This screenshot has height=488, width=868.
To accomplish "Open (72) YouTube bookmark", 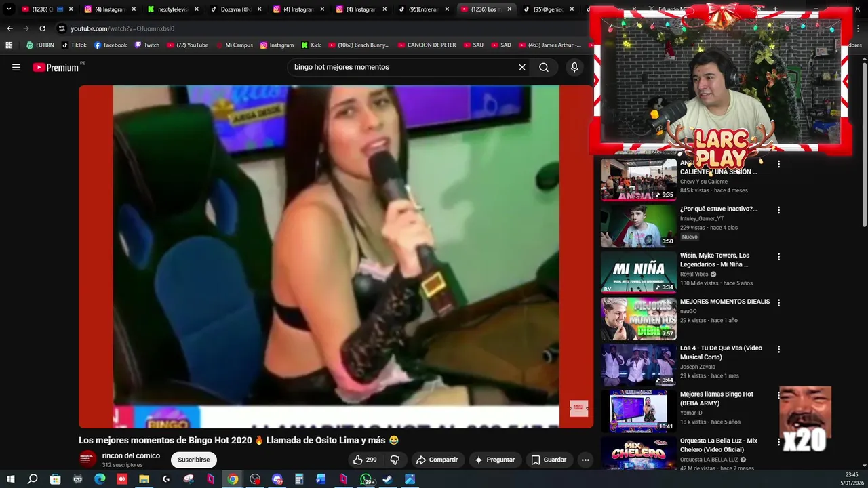I will pyautogui.click(x=187, y=45).
